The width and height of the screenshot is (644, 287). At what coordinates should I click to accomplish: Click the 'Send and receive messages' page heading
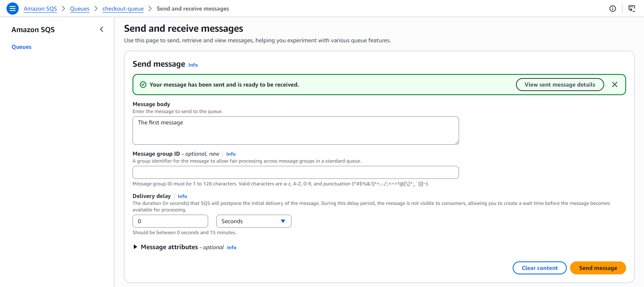[x=183, y=28]
